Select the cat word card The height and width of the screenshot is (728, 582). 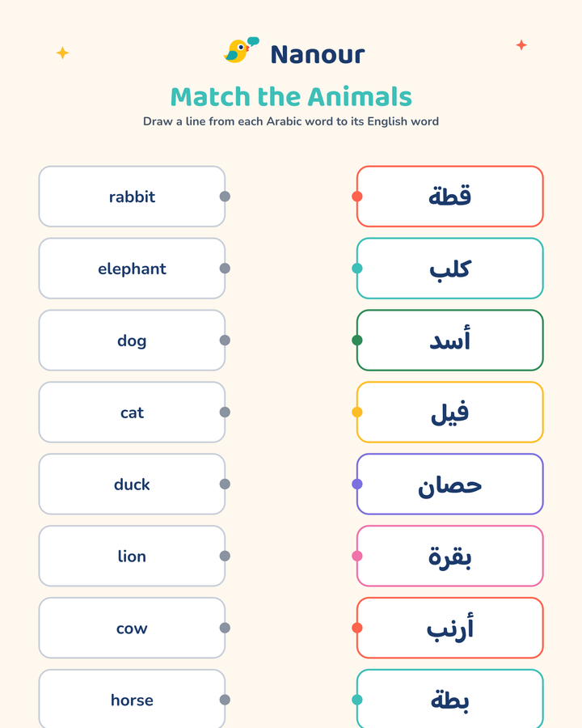click(x=133, y=413)
